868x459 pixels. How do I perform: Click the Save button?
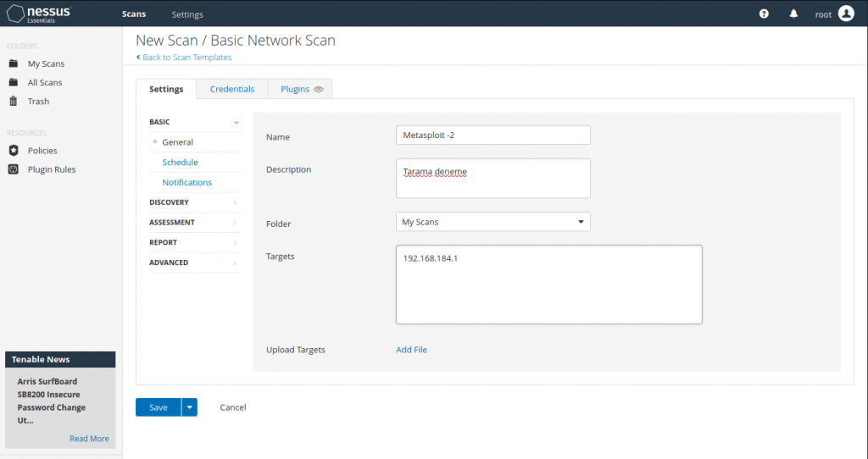[159, 407]
